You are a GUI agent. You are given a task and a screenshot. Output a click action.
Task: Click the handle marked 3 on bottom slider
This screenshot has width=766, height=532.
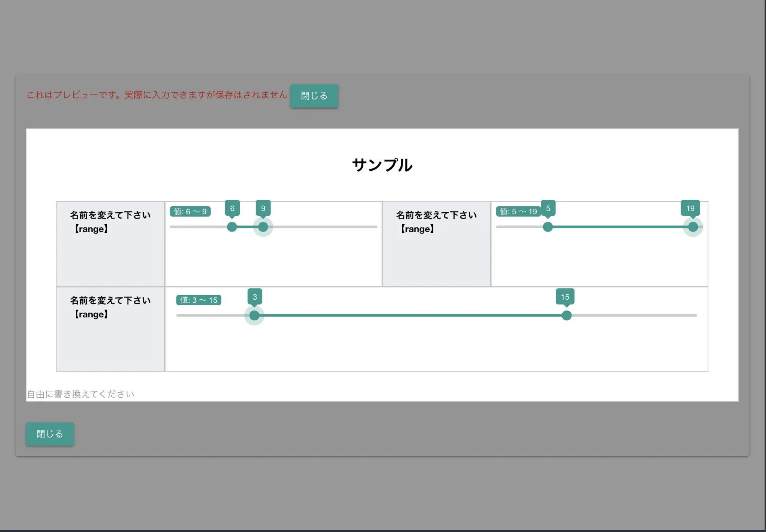point(254,315)
